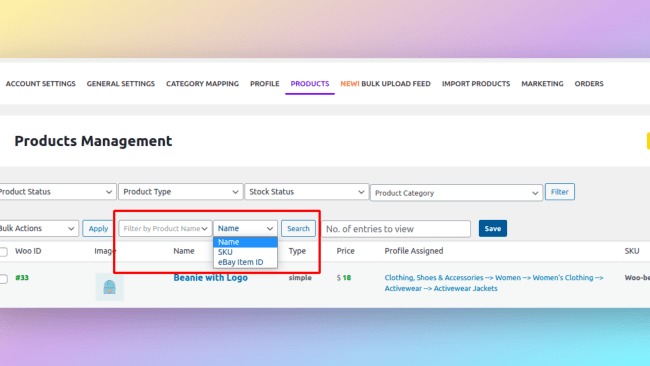Focus the No. of entries to view field
The height and width of the screenshot is (366, 650).
click(397, 229)
